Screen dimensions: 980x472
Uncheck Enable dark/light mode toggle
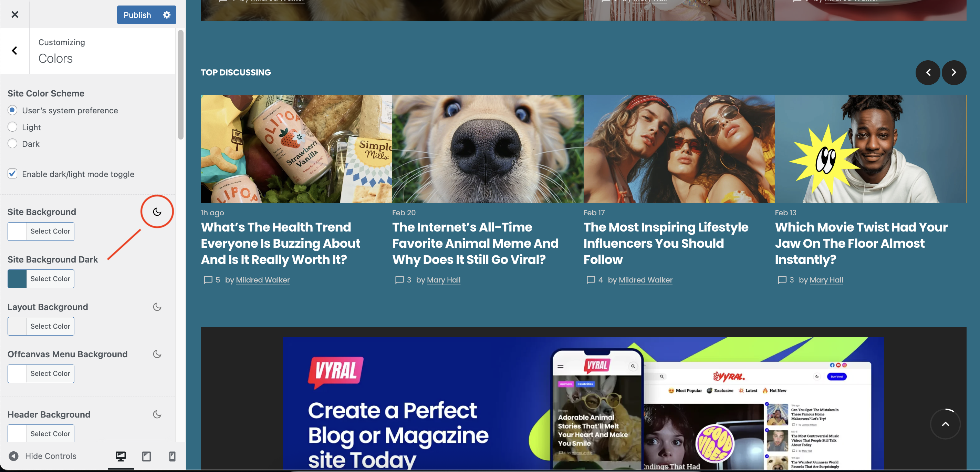click(12, 174)
